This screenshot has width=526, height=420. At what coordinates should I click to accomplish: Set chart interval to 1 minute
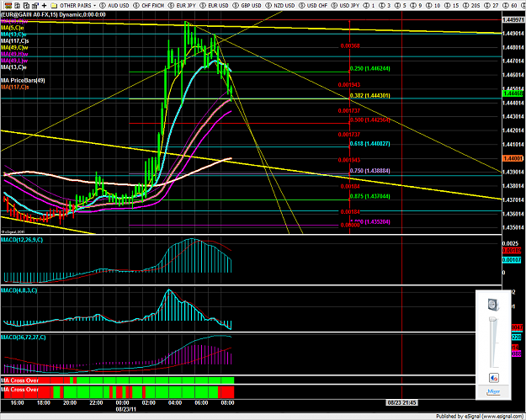369,5
